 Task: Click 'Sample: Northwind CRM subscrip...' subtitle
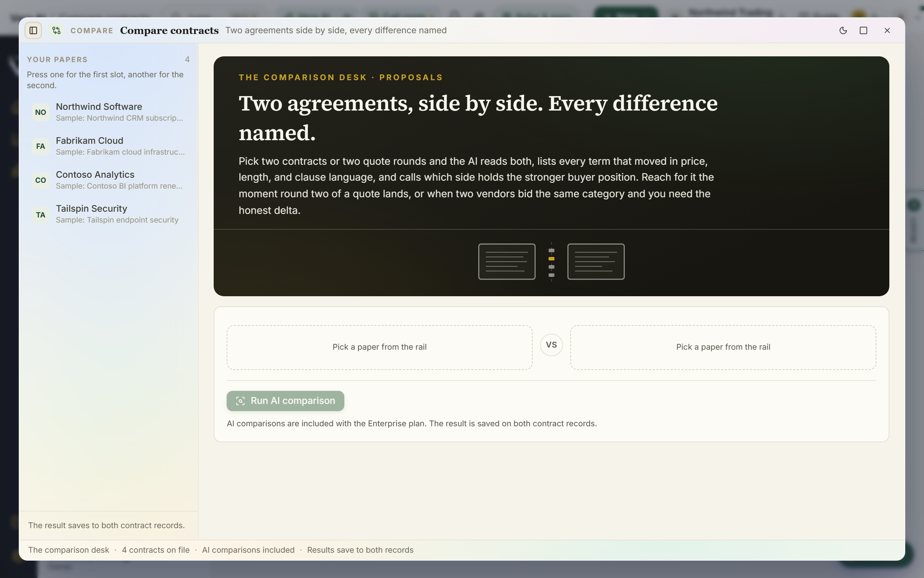click(x=119, y=118)
